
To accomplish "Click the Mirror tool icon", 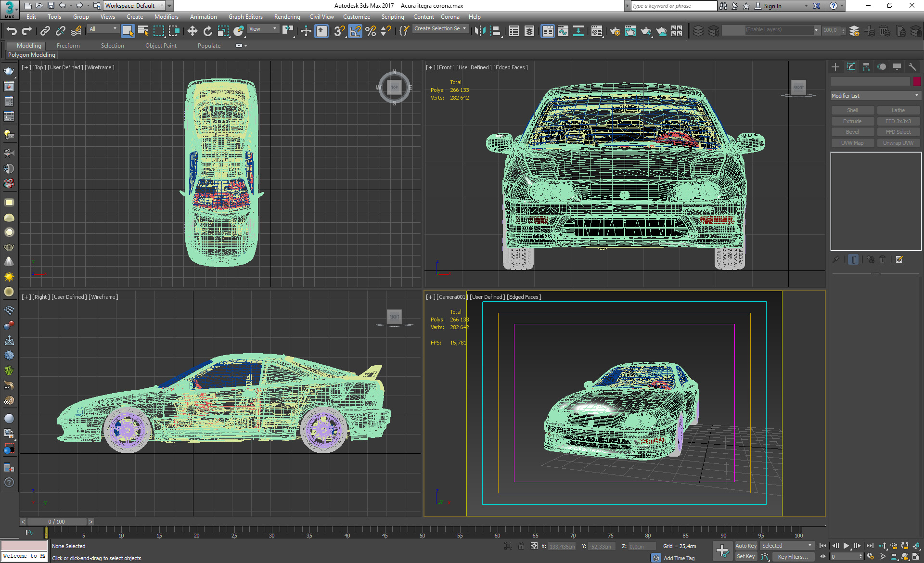I will (480, 31).
